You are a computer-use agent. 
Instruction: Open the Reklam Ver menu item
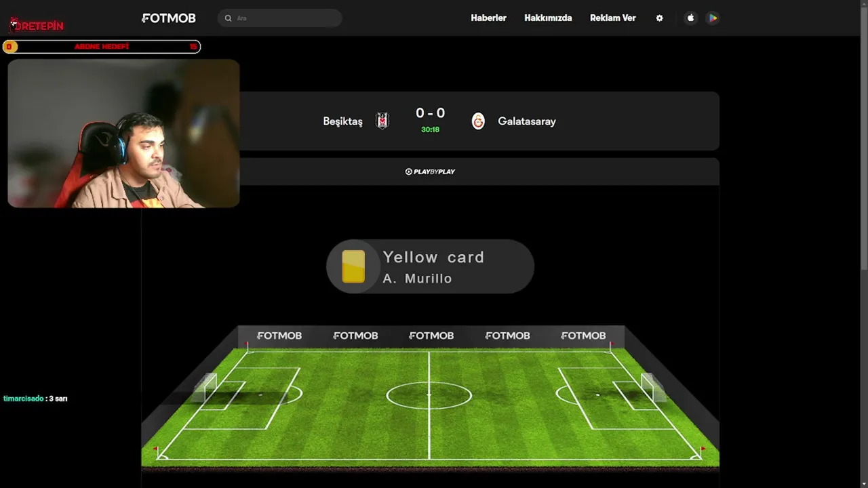coord(612,18)
